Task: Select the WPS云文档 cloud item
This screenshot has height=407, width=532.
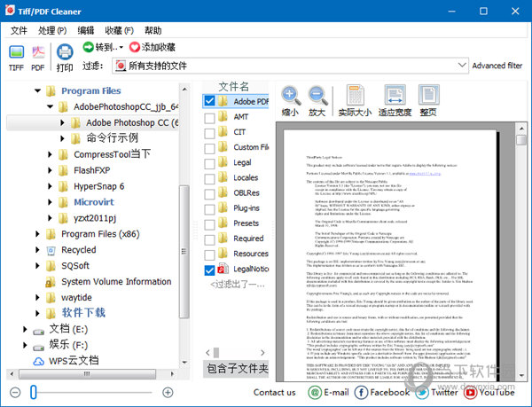Action: 66,361
